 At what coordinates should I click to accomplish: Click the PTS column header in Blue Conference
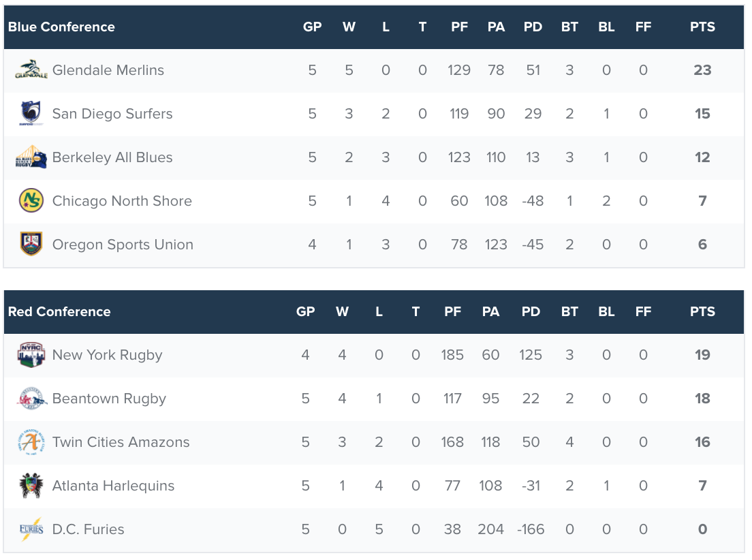coord(702,27)
